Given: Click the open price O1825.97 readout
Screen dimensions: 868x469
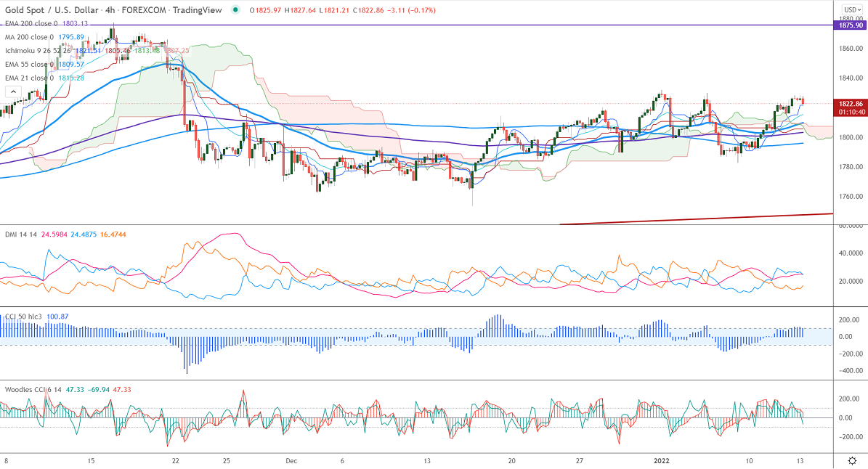Looking at the screenshot, I should pyautogui.click(x=266, y=10).
